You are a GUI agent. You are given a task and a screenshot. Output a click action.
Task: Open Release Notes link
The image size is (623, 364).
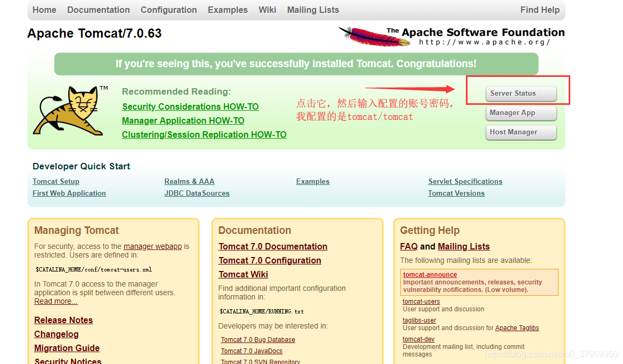point(63,320)
